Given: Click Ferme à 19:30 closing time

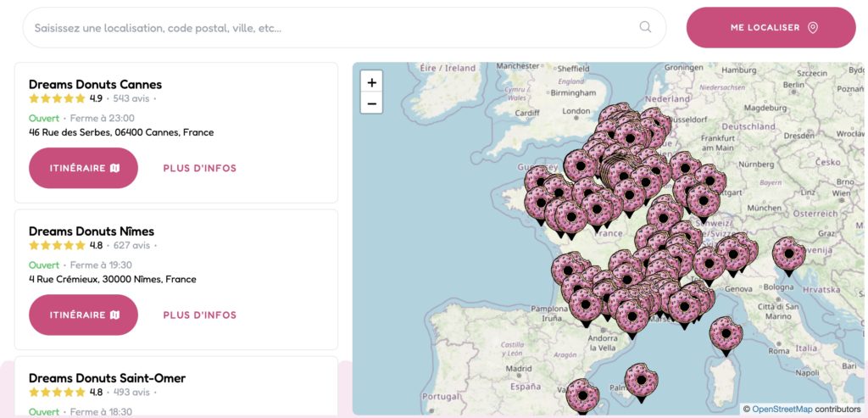Looking at the screenshot, I should point(101,265).
